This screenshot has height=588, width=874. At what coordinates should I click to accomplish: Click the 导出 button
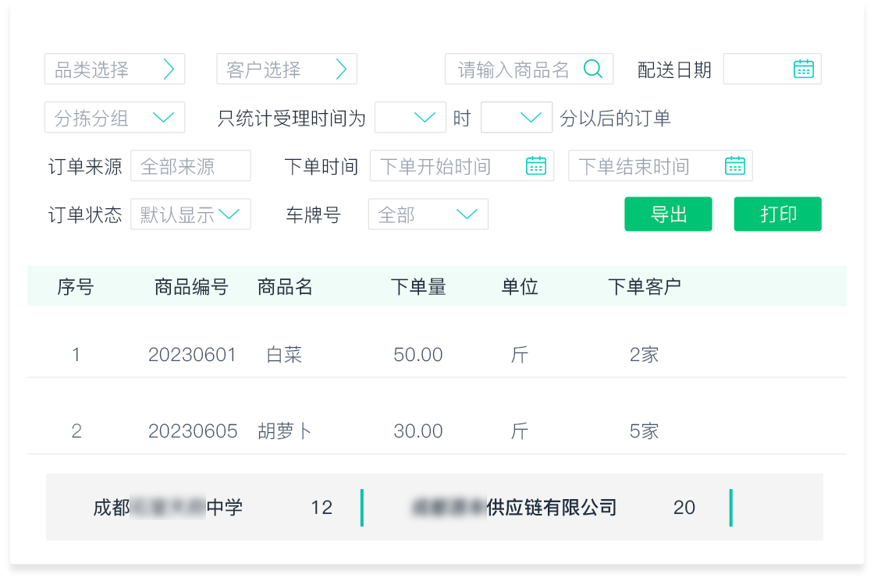668,214
